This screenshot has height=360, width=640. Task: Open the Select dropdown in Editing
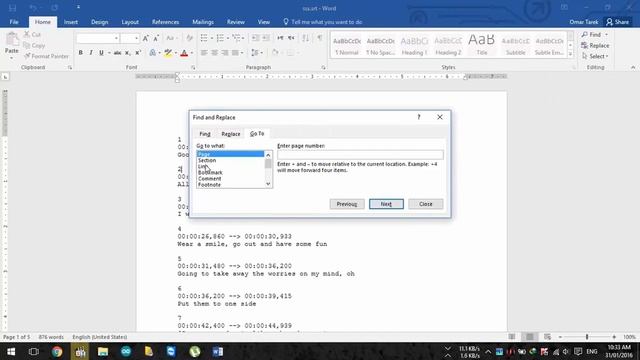pos(596,56)
